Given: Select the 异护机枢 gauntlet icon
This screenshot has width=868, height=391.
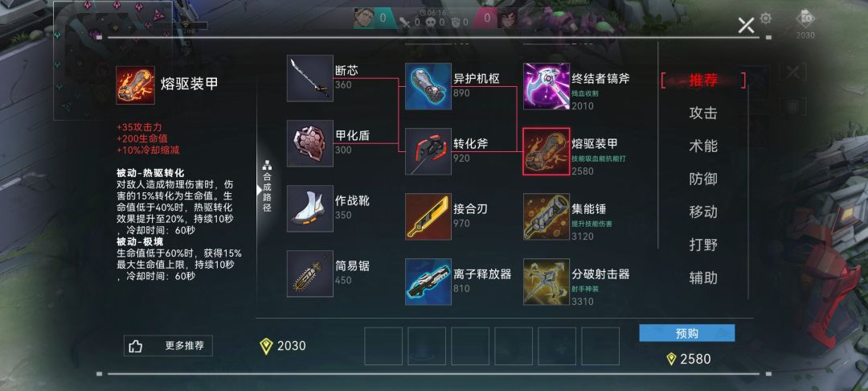Looking at the screenshot, I should tap(428, 86).
